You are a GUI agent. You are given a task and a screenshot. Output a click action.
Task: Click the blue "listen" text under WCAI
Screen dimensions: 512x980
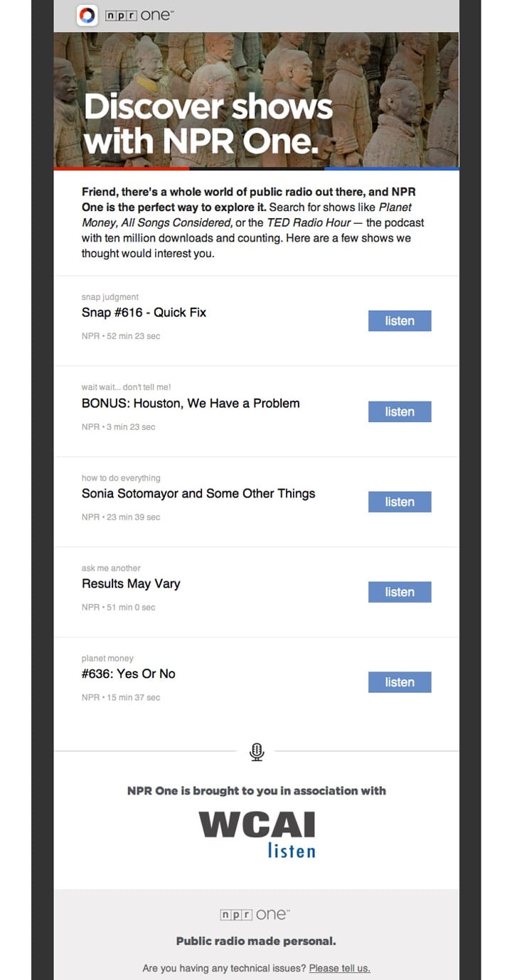[x=292, y=850]
